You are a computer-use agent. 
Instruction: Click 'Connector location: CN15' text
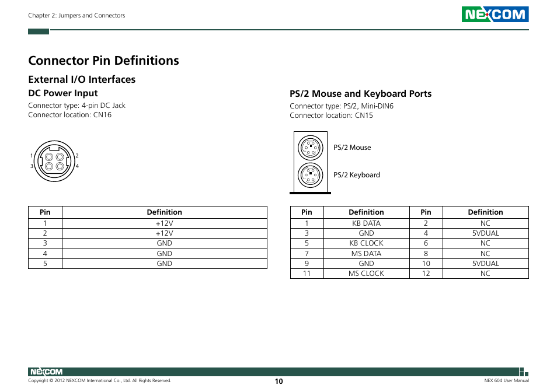point(332,116)
